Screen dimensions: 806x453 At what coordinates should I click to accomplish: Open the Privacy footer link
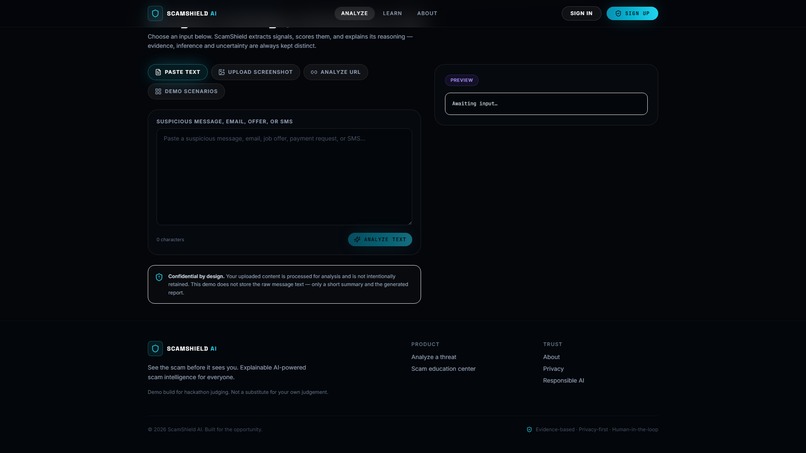[553, 369]
